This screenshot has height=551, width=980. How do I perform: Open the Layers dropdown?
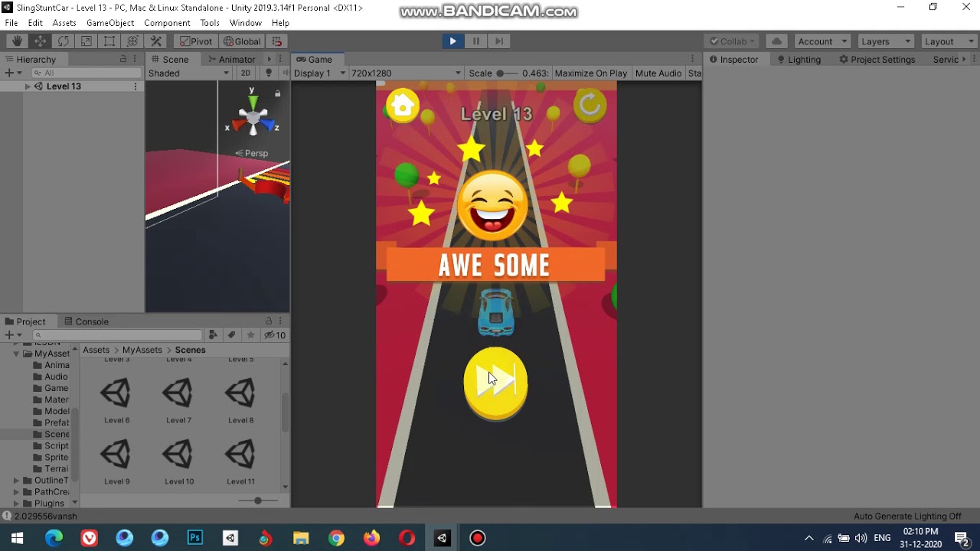click(886, 41)
